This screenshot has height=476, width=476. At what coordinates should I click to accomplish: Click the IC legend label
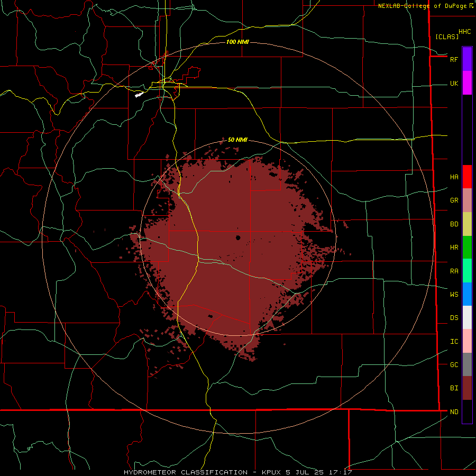[454, 342]
